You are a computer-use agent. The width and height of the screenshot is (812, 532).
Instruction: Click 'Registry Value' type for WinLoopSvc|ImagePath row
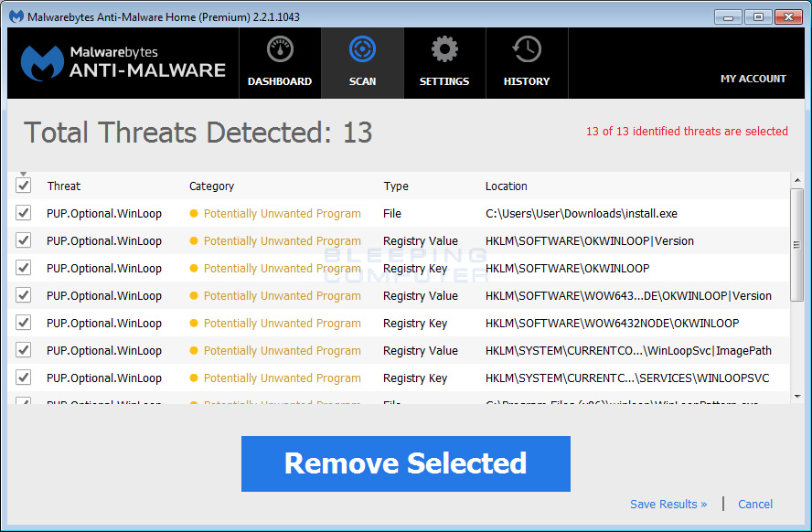[420, 350]
